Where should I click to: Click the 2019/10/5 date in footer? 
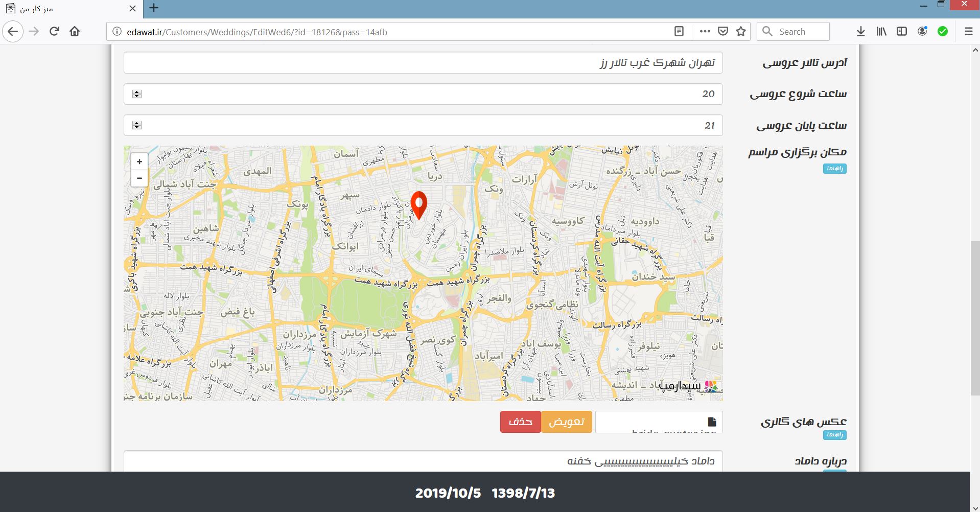click(x=448, y=493)
